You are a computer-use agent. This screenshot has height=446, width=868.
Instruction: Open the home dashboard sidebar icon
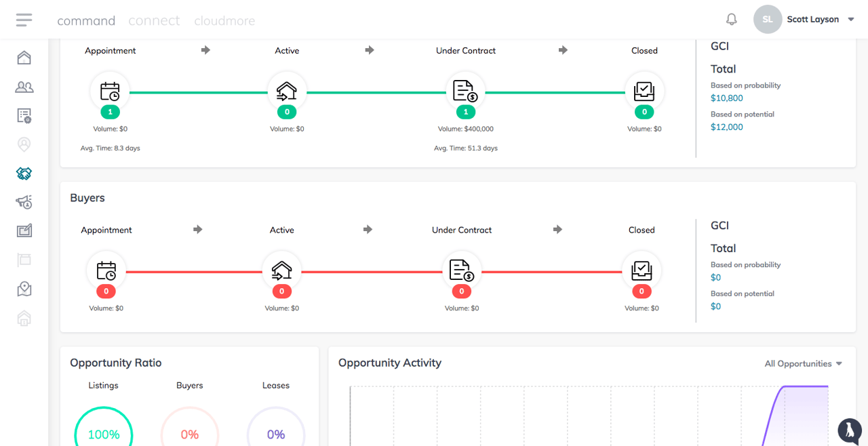24,58
